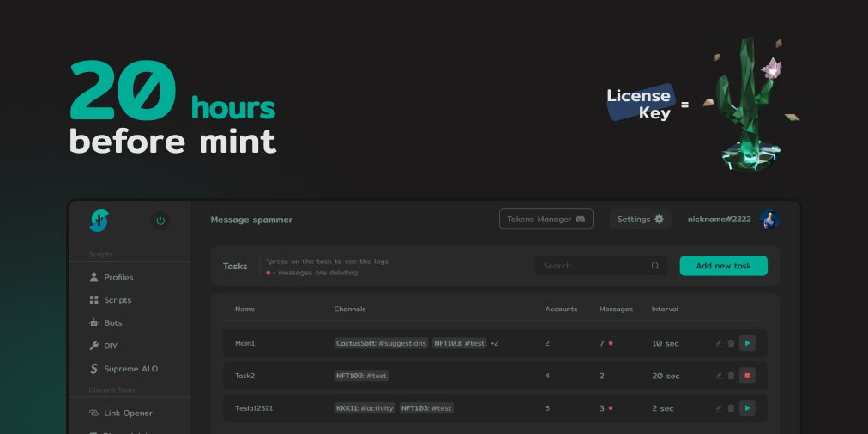
Task: Click KKK11: #activity channel tag
Action: click(365, 408)
